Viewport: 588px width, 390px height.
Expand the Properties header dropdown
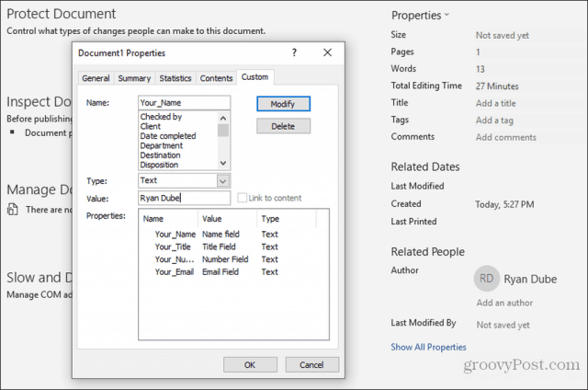447,15
